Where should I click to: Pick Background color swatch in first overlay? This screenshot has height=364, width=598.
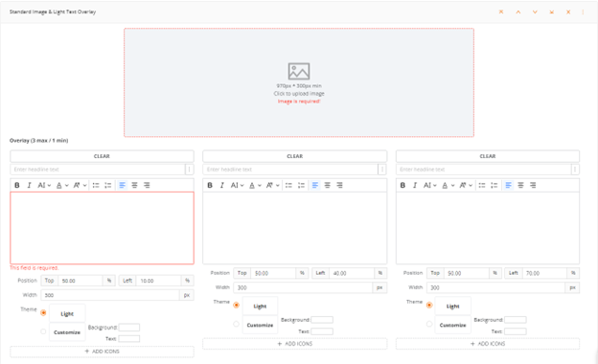tap(129, 328)
